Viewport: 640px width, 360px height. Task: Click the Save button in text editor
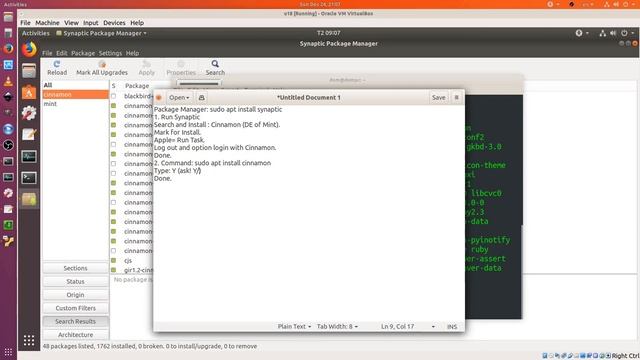click(438, 98)
